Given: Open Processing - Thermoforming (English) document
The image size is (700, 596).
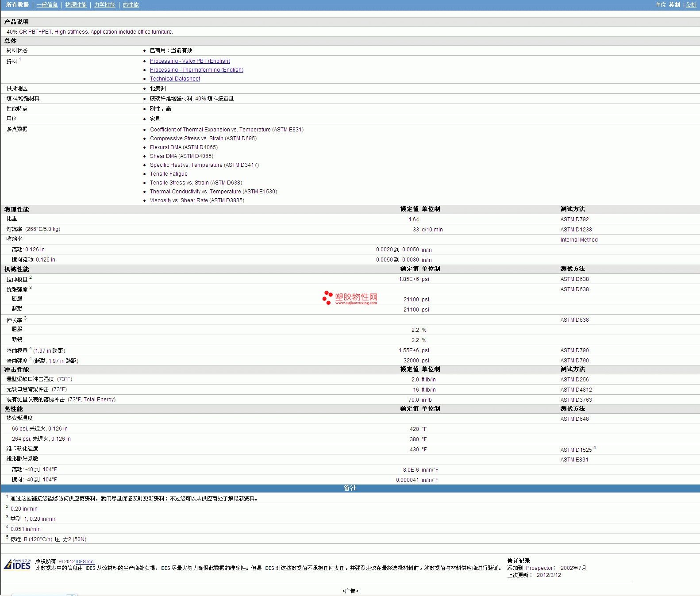Looking at the screenshot, I should [196, 70].
